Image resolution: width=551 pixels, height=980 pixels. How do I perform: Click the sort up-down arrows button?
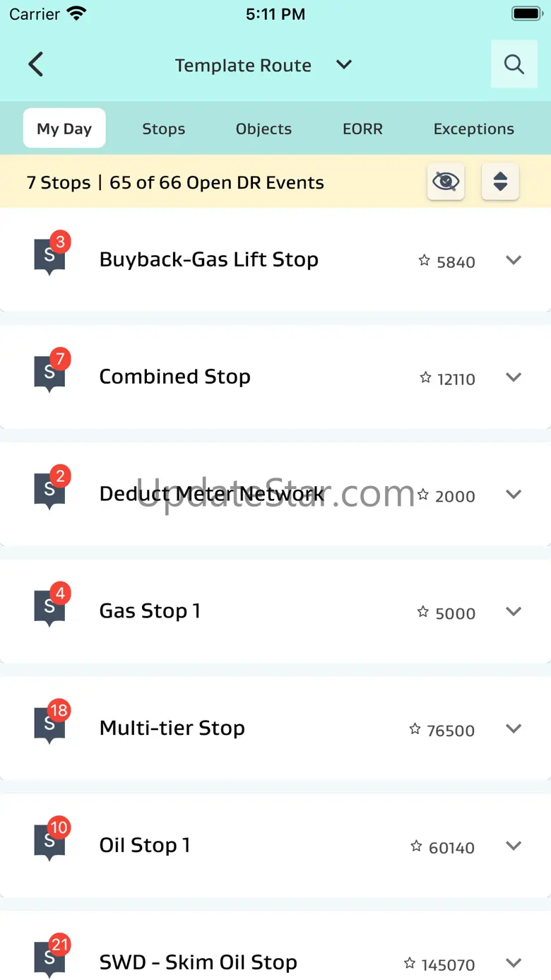coord(500,182)
